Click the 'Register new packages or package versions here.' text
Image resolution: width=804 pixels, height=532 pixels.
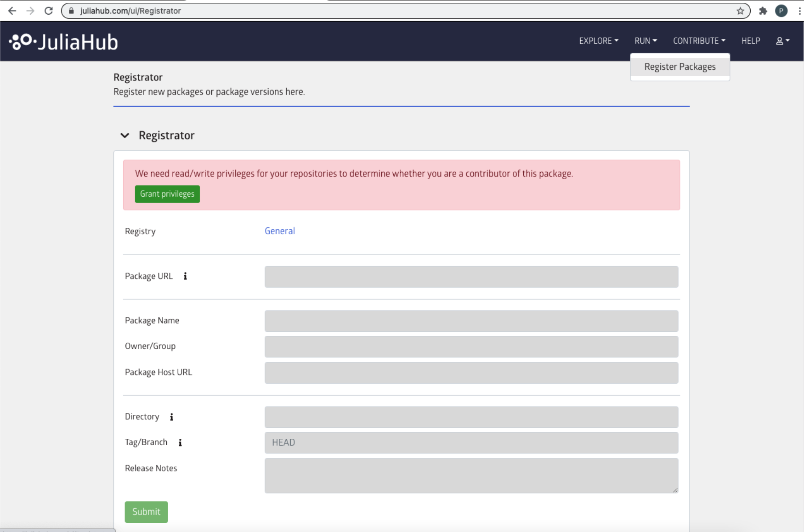209,92
